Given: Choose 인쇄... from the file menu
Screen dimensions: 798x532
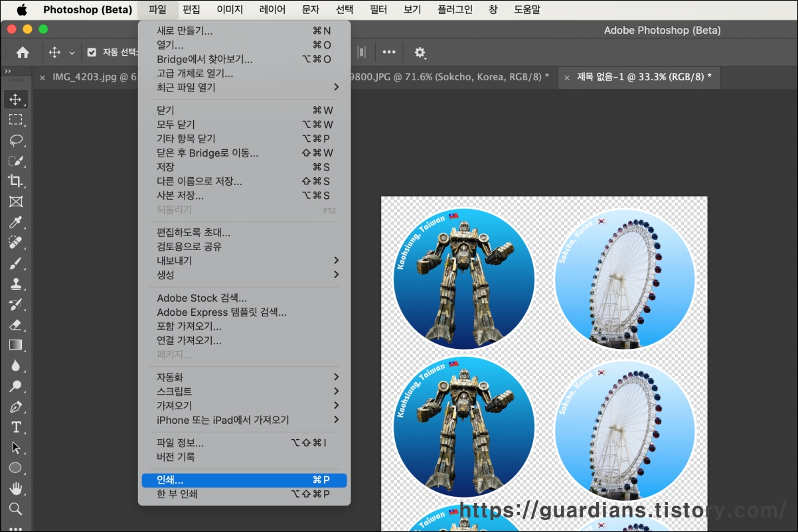Looking at the screenshot, I should point(244,480).
